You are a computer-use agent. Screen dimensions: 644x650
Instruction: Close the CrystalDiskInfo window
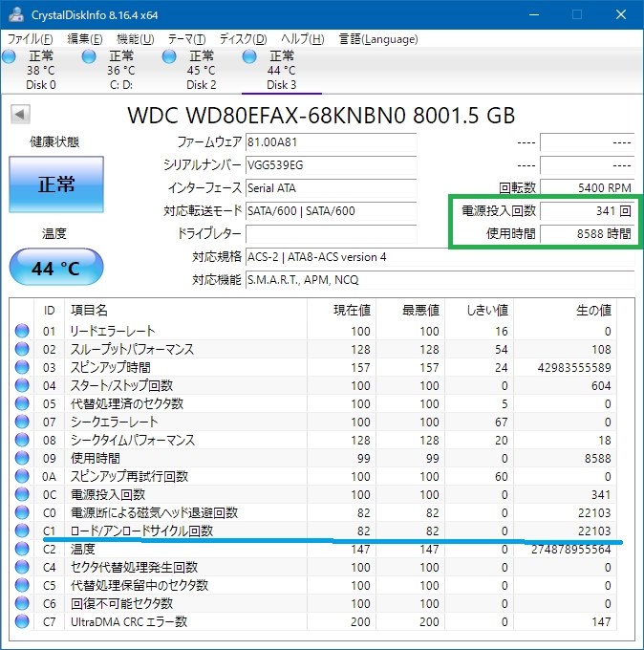621,15
